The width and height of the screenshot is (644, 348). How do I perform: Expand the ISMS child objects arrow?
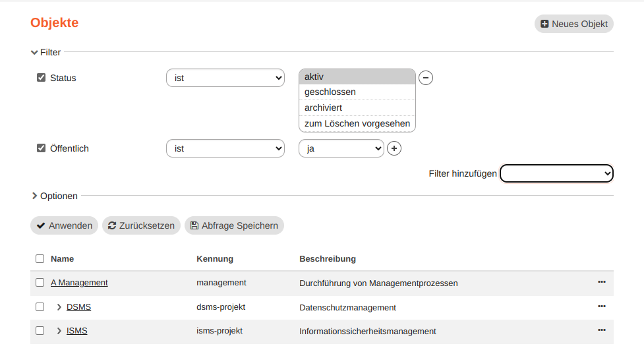pos(59,331)
